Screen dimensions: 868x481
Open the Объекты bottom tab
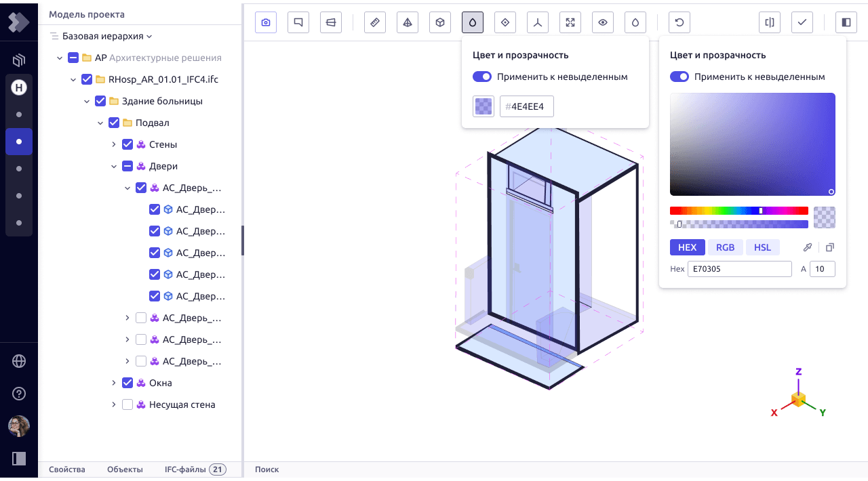point(125,469)
